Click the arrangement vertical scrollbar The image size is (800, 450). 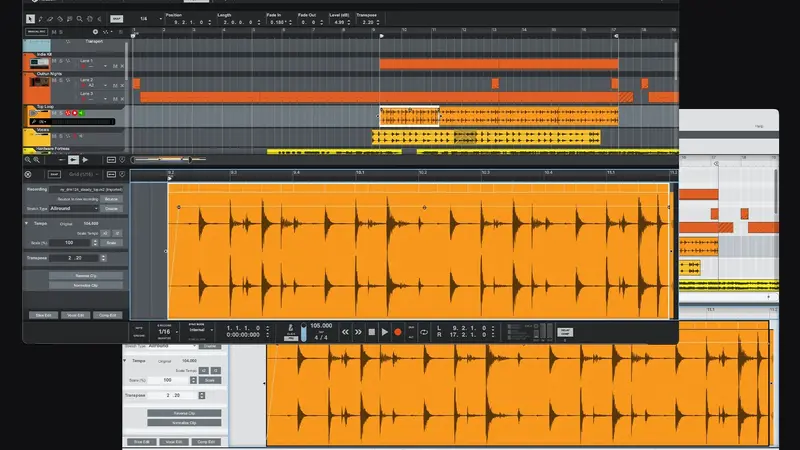tap(676, 61)
